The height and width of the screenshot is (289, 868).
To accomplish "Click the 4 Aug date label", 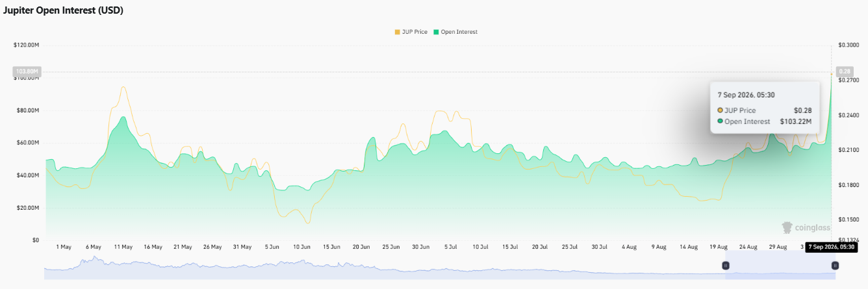I will coord(629,247).
